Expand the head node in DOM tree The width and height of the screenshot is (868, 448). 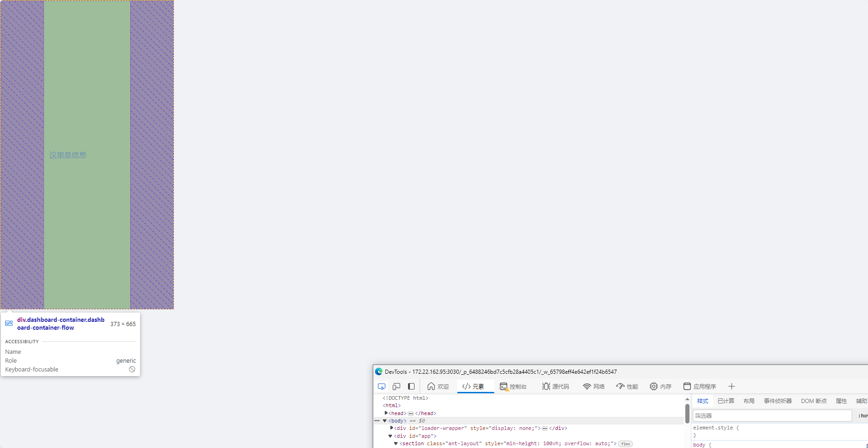click(386, 413)
